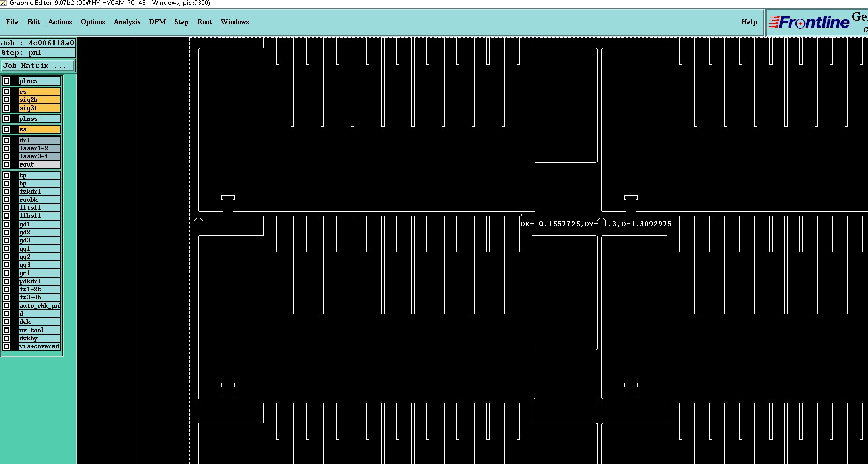The height and width of the screenshot is (464, 868).
Task: Toggle the ss layer checkbox
Action: tap(6, 129)
